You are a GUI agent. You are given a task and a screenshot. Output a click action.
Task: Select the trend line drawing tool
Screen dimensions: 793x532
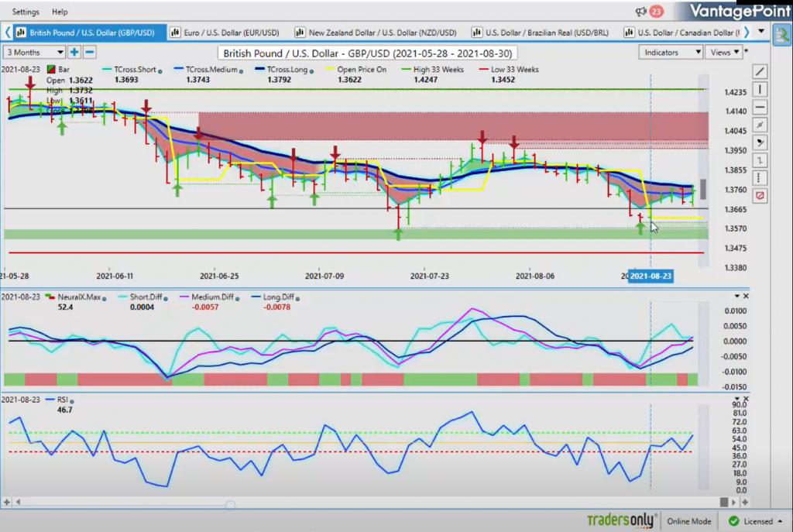click(x=760, y=72)
